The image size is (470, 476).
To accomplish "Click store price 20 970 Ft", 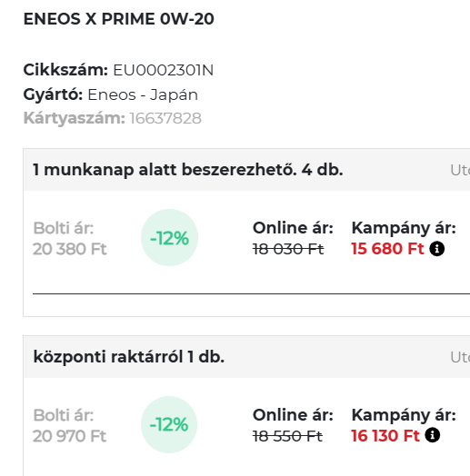I will coord(70,436).
